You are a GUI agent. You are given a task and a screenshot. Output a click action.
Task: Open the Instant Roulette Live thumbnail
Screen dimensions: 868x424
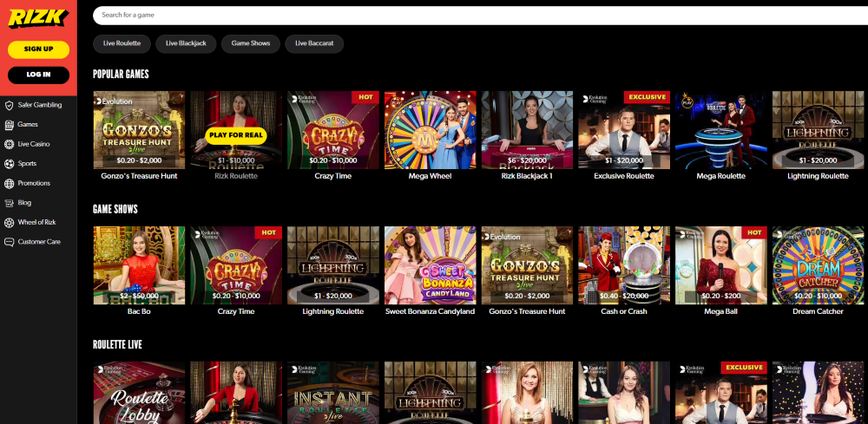pyautogui.click(x=333, y=393)
